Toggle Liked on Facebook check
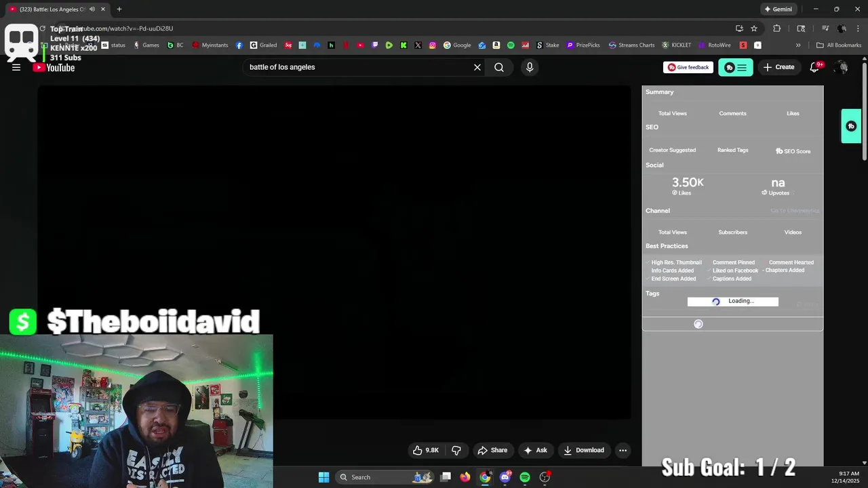868x488 pixels. [x=733, y=270]
